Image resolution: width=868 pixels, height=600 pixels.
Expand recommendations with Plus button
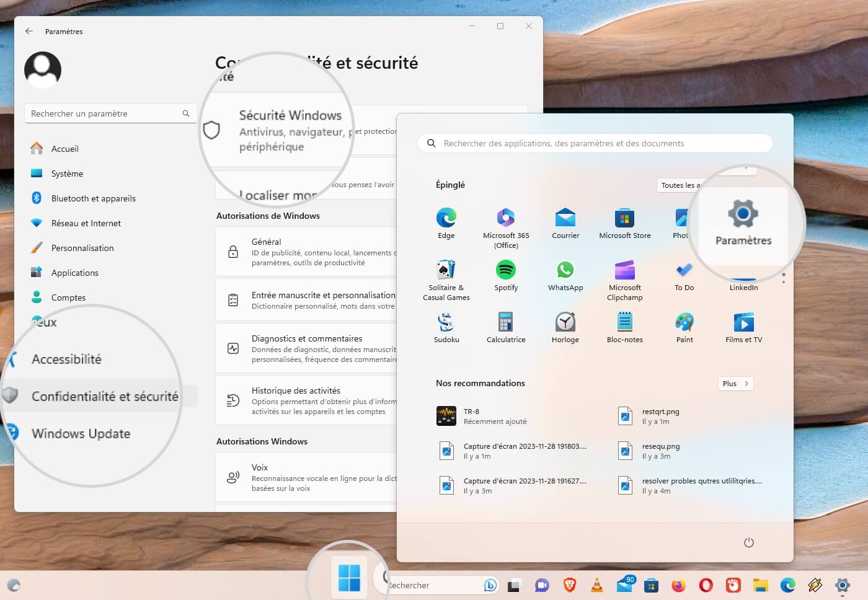coord(735,384)
